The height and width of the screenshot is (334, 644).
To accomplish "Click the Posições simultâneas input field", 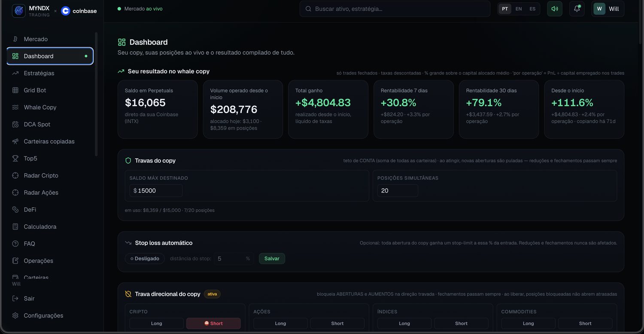I will click(x=398, y=190).
